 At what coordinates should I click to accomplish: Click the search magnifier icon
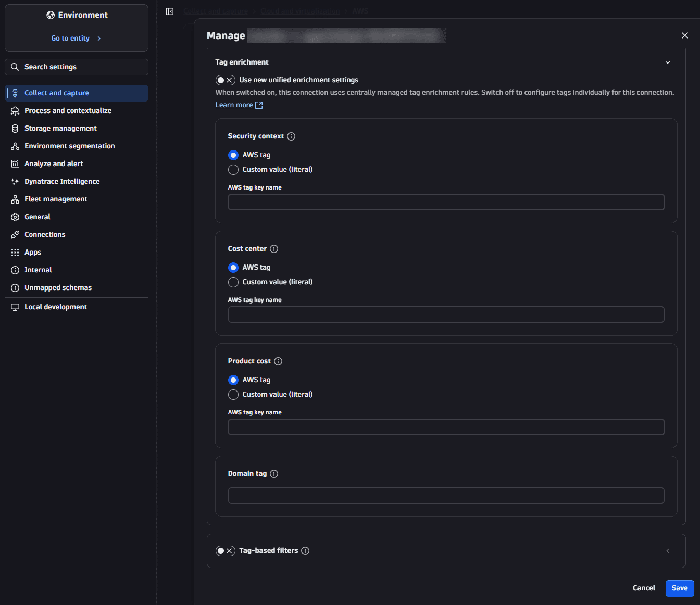[15, 67]
